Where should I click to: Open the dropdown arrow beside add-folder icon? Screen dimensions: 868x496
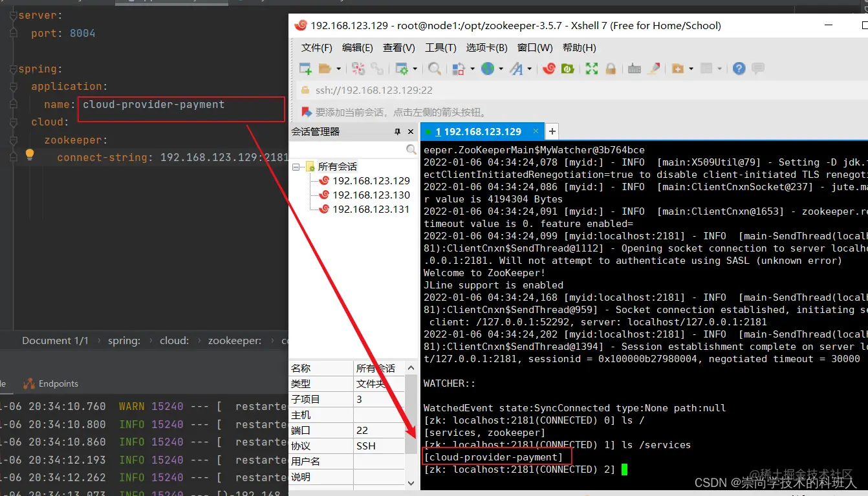pyautogui.click(x=691, y=69)
